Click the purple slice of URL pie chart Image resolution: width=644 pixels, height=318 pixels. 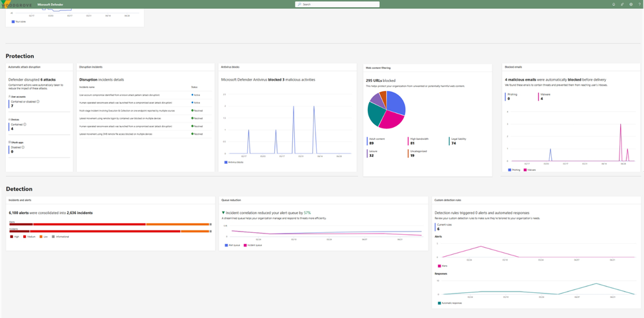click(x=377, y=100)
